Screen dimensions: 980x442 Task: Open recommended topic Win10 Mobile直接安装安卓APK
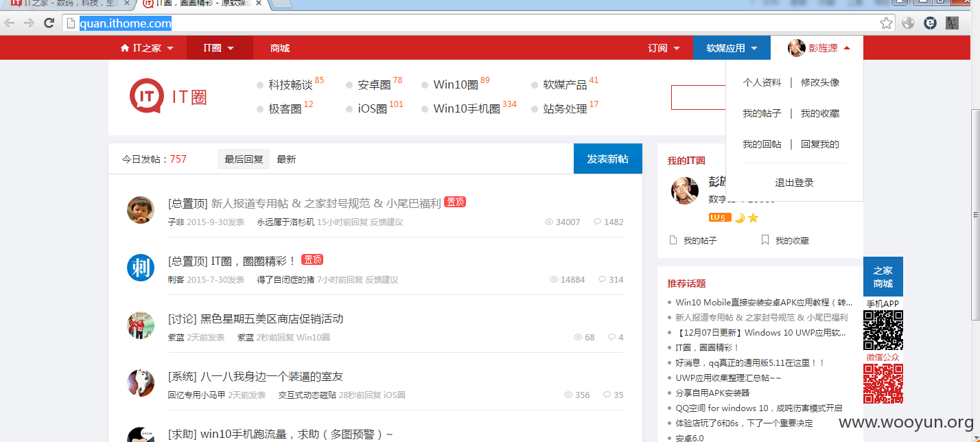tap(765, 302)
